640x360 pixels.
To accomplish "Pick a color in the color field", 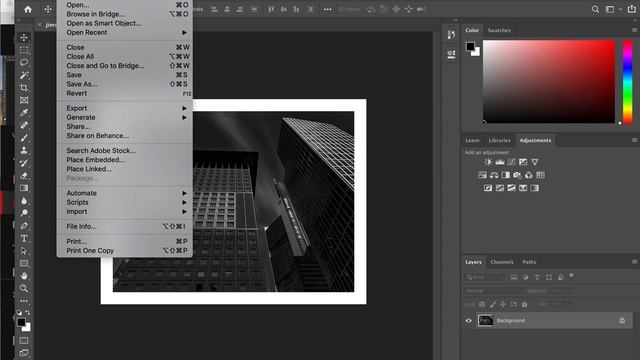I will tap(549, 82).
